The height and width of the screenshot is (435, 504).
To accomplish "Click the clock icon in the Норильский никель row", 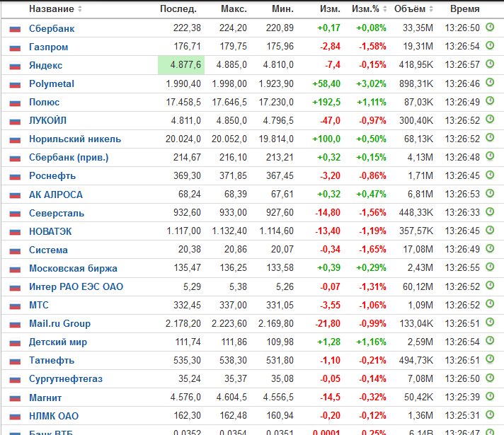I will point(490,137).
